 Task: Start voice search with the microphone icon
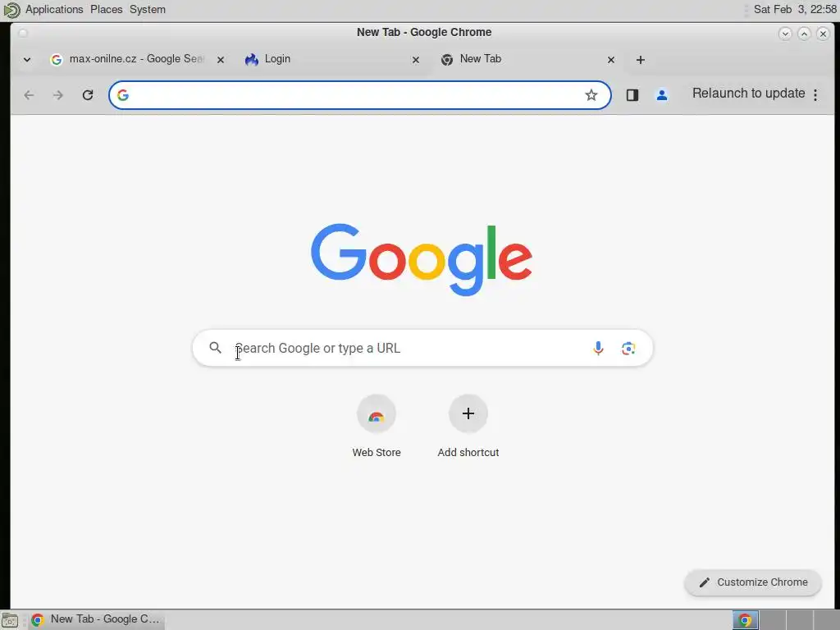coord(598,348)
